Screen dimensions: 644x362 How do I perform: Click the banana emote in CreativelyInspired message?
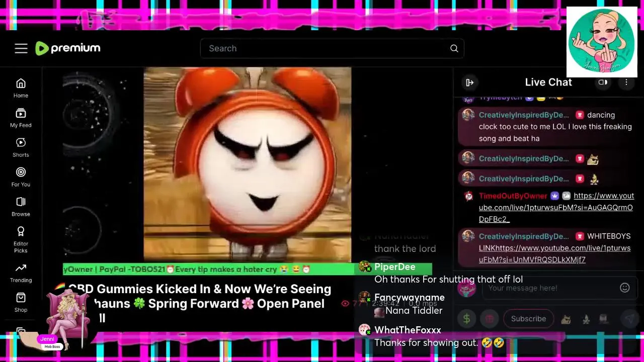(593, 179)
